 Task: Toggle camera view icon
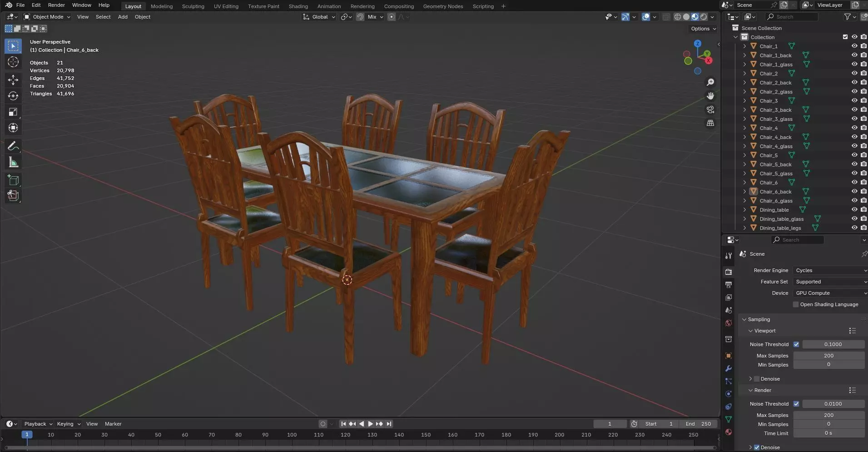(x=710, y=109)
